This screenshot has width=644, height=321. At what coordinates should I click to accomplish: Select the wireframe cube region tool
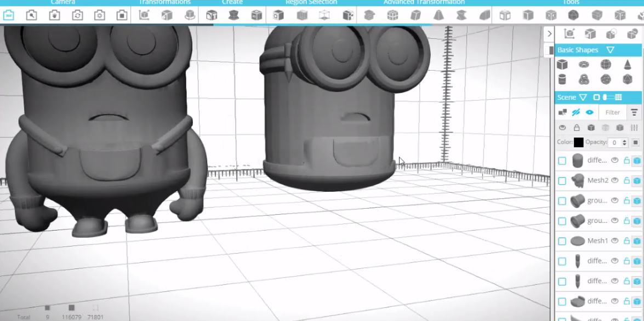click(324, 15)
